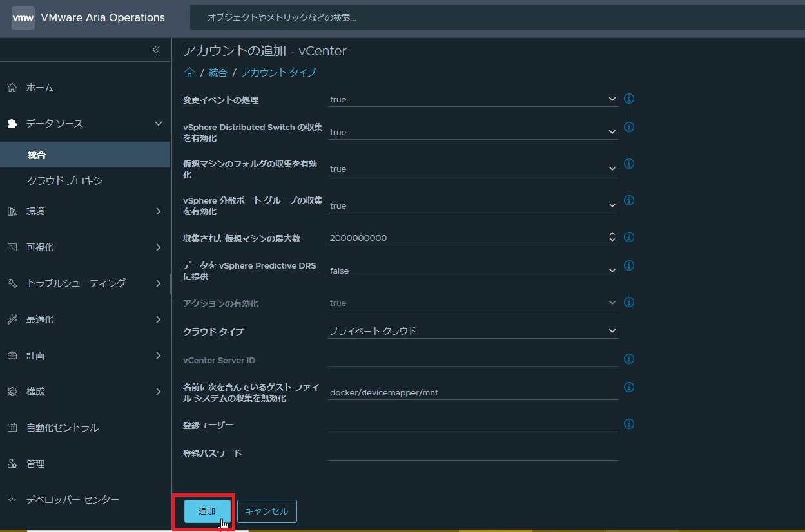Expand the 最適化 menu section
This screenshot has width=805, height=532.
(x=159, y=319)
